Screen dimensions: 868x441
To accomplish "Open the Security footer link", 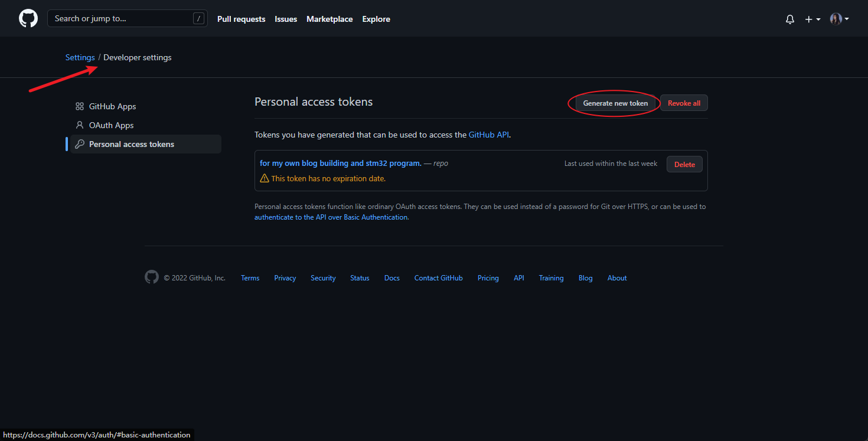I will 323,278.
